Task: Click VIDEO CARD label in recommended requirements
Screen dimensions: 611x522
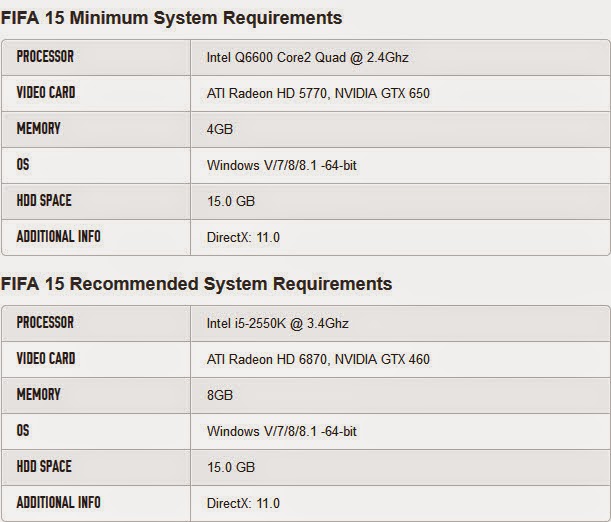Action: (x=46, y=358)
